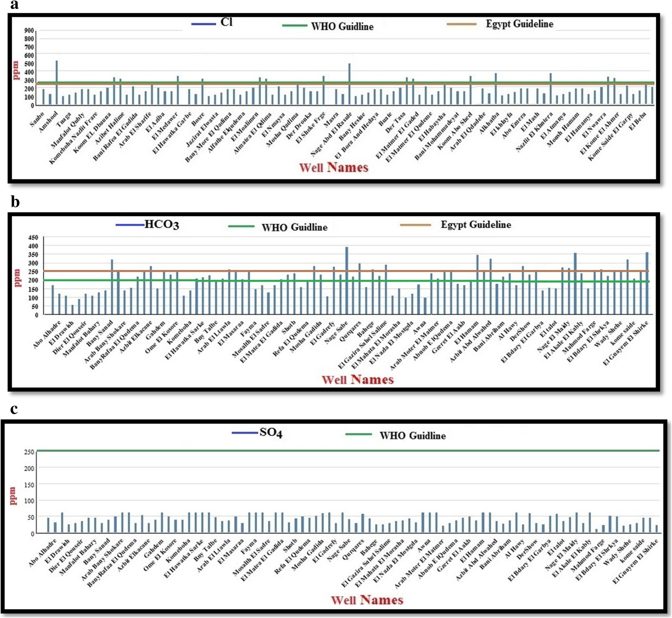Click 'Well Names' title under the Cl chart
The width and height of the screenshot is (672, 618).
(x=334, y=167)
